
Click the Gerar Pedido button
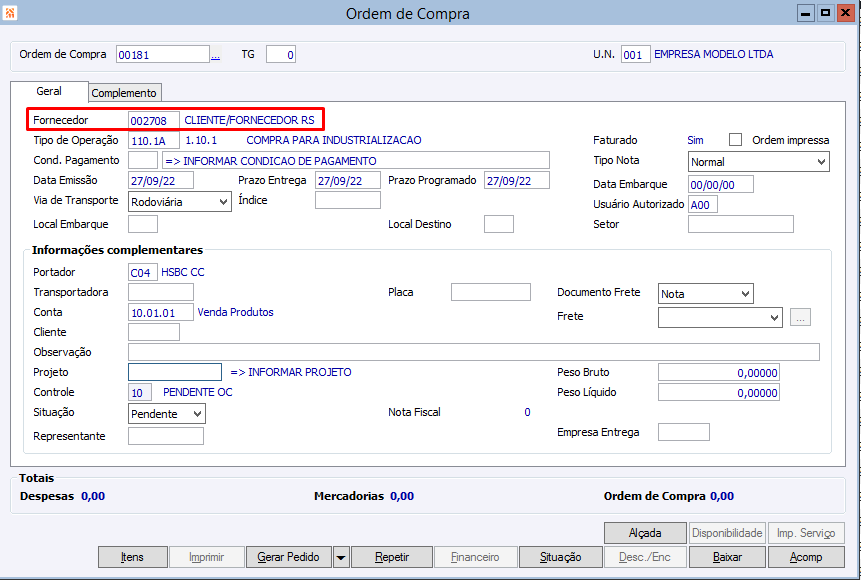(x=289, y=557)
